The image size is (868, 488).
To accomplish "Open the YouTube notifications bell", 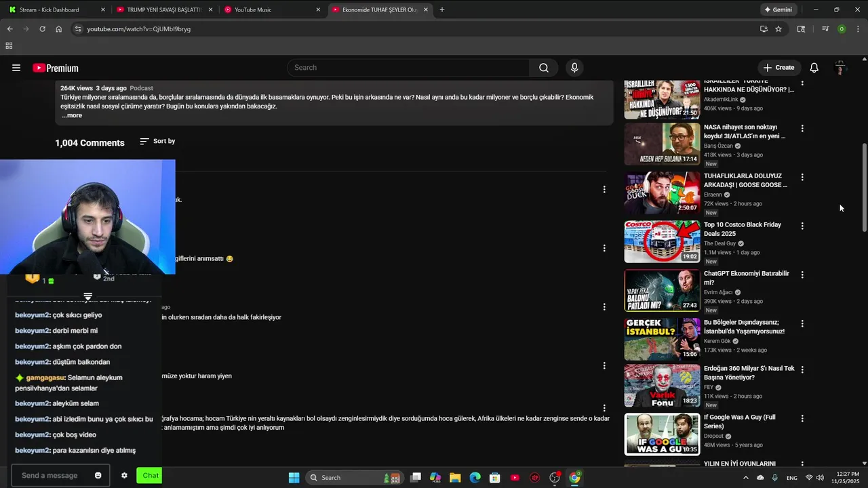I will coord(814,68).
